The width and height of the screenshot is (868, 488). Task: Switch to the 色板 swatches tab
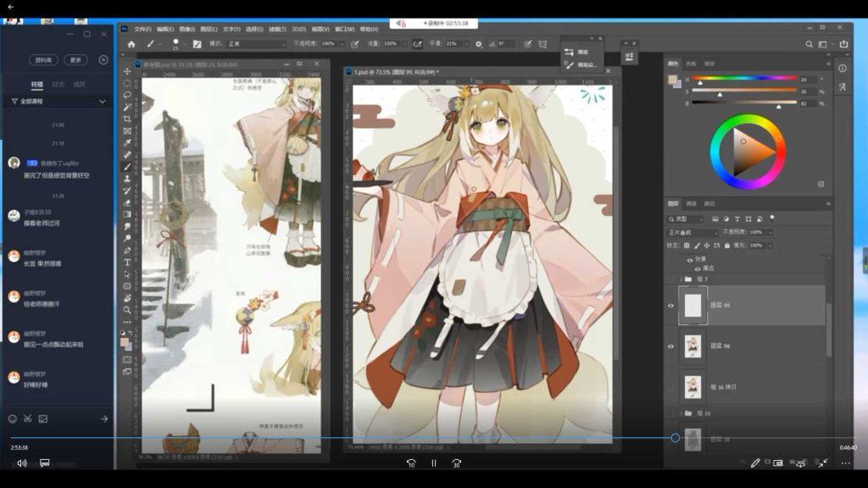click(691, 64)
